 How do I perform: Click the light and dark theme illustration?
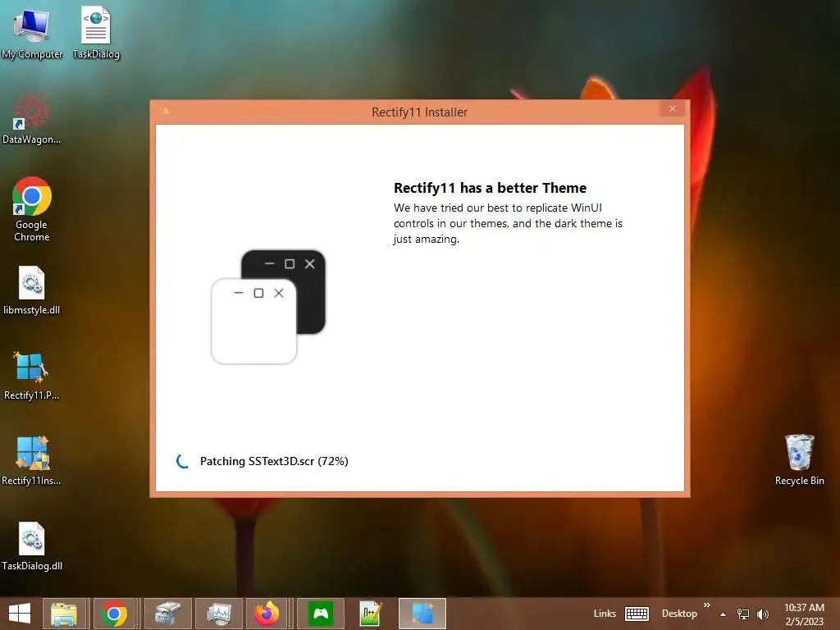tap(268, 307)
